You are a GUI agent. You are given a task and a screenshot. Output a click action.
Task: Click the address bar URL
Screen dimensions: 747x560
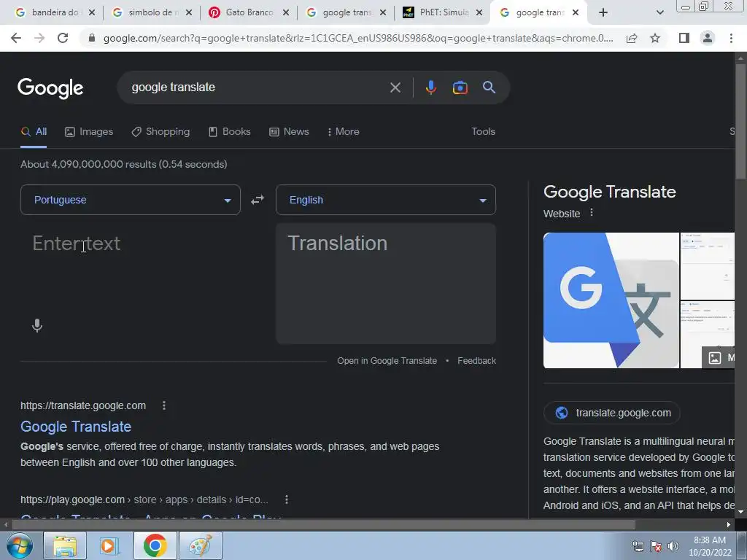[x=358, y=38]
